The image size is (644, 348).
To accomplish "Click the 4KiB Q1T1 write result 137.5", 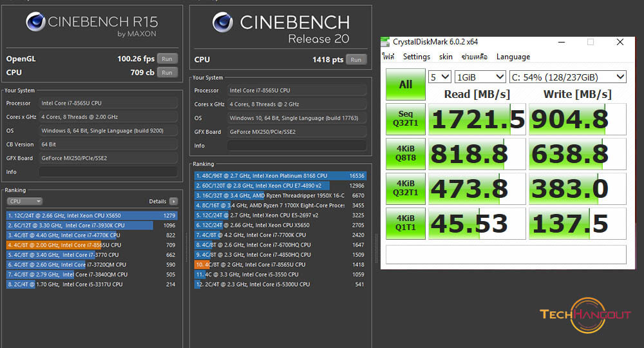I will coord(578,224).
